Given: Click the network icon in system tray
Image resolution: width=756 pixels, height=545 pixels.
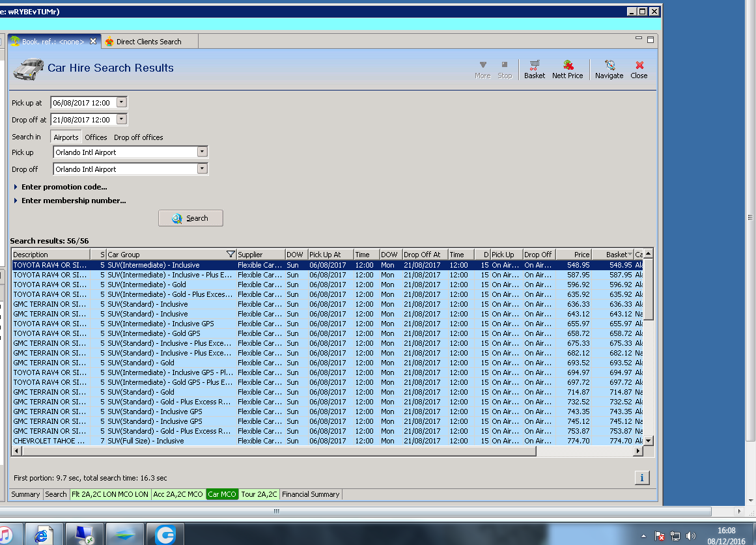Looking at the screenshot, I should 675,536.
